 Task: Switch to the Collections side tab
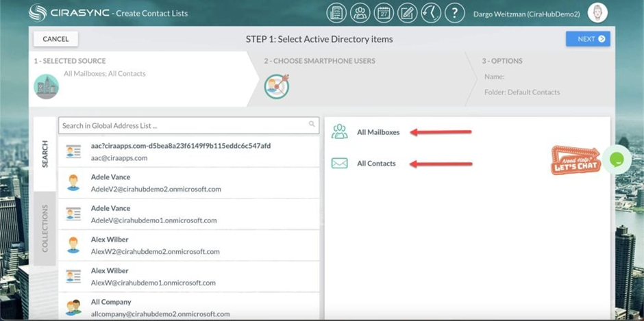(x=45, y=228)
